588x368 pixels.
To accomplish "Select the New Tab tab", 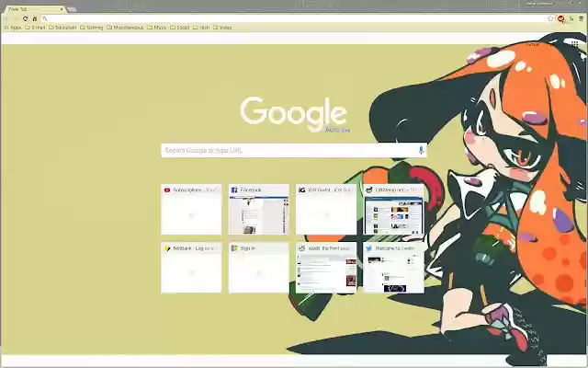I will coord(34,9).
